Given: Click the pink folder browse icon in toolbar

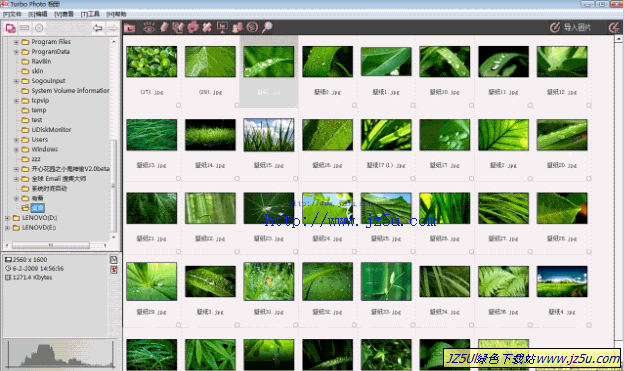Looking at the screenshot, I should [x=129, y=28].
